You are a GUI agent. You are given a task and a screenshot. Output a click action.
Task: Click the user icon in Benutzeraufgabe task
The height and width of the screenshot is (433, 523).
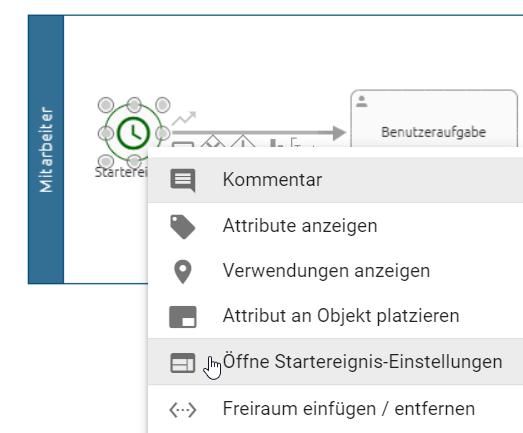[x=362, y=101]
